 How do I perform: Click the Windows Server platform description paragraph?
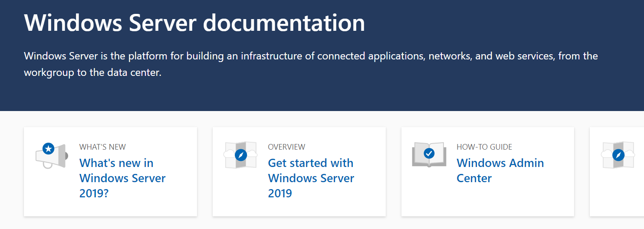click(x=311, y=64)
